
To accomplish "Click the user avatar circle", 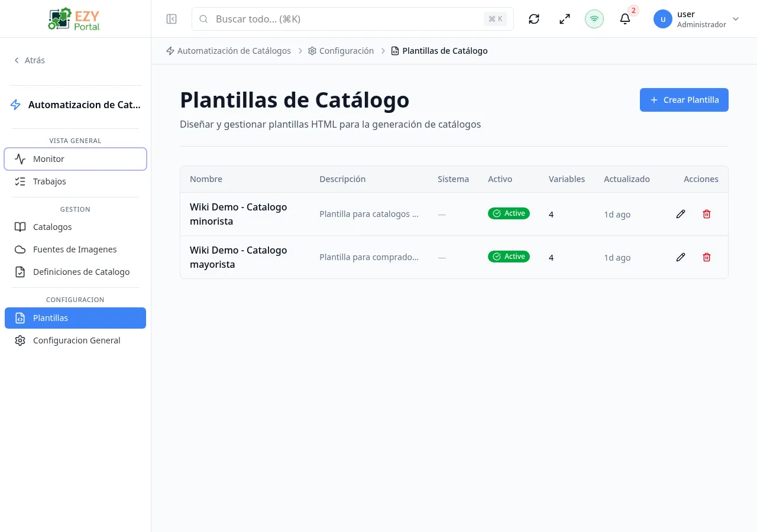I will [x=663, y=19].
